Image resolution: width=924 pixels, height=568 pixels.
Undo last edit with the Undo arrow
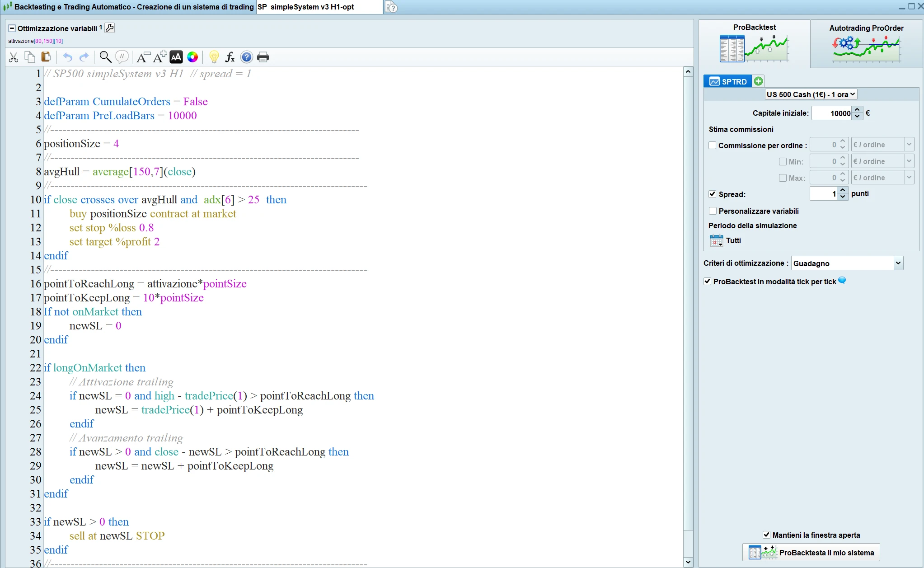pyautogui.click(x=68, y=57)
